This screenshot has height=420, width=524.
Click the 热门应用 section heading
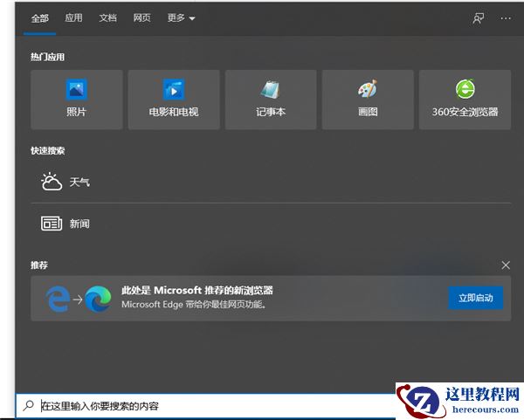(x=47, y=57)
